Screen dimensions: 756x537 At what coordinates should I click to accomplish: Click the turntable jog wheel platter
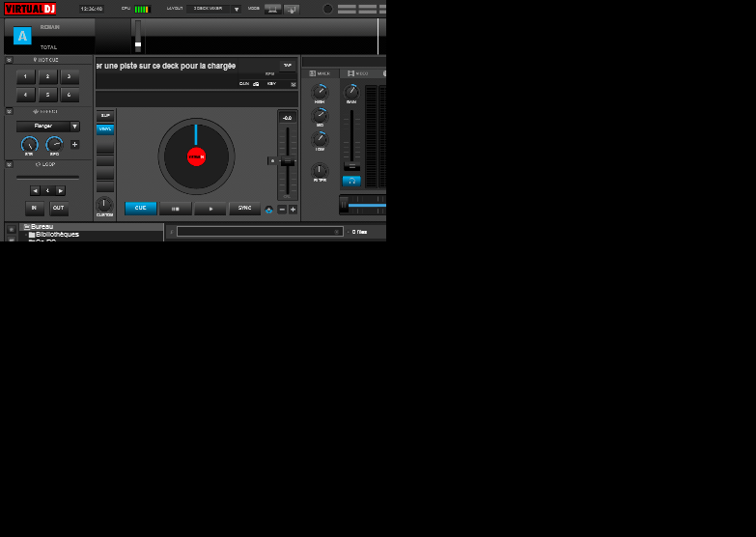coord(196,156)
